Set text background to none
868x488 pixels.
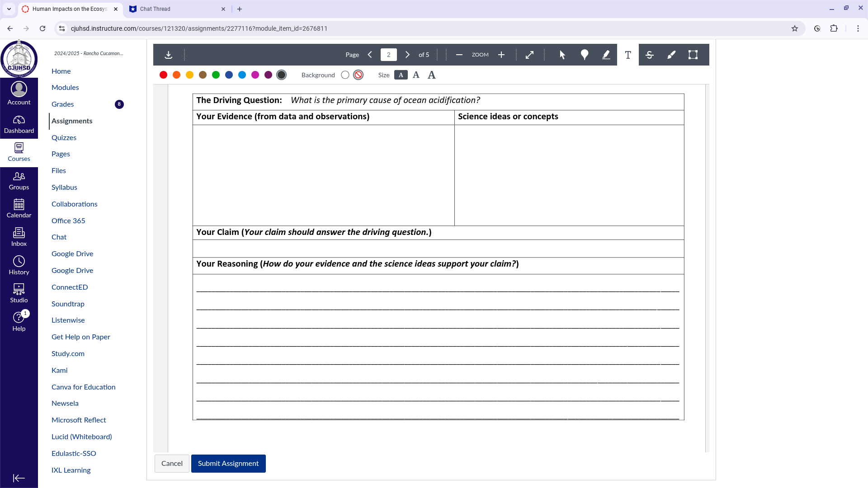coord(358,75)
